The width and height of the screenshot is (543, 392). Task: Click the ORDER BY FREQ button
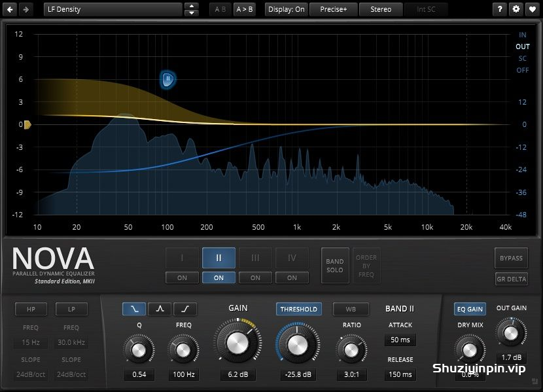click(366, 266)
